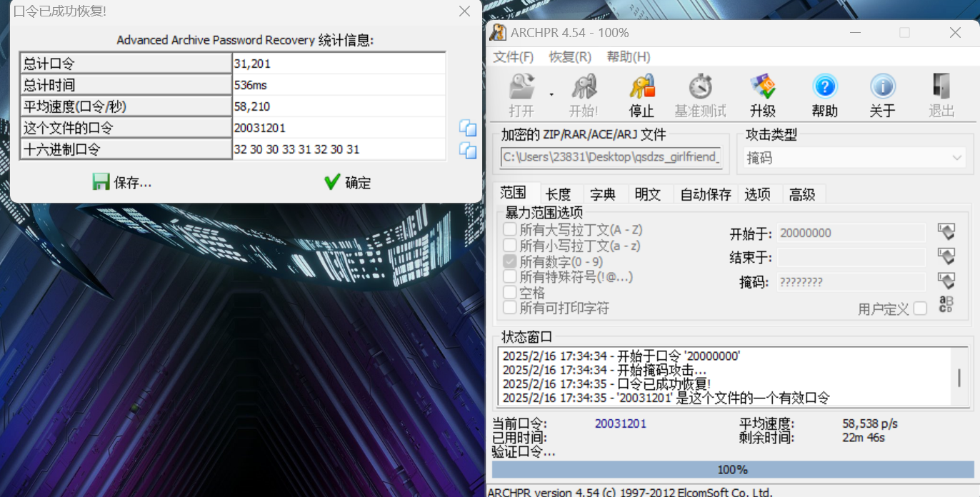Copy the file password 20031201
The height and width of the screenshot is (497, 980).
pyautogui.click(x=467, y=129)
